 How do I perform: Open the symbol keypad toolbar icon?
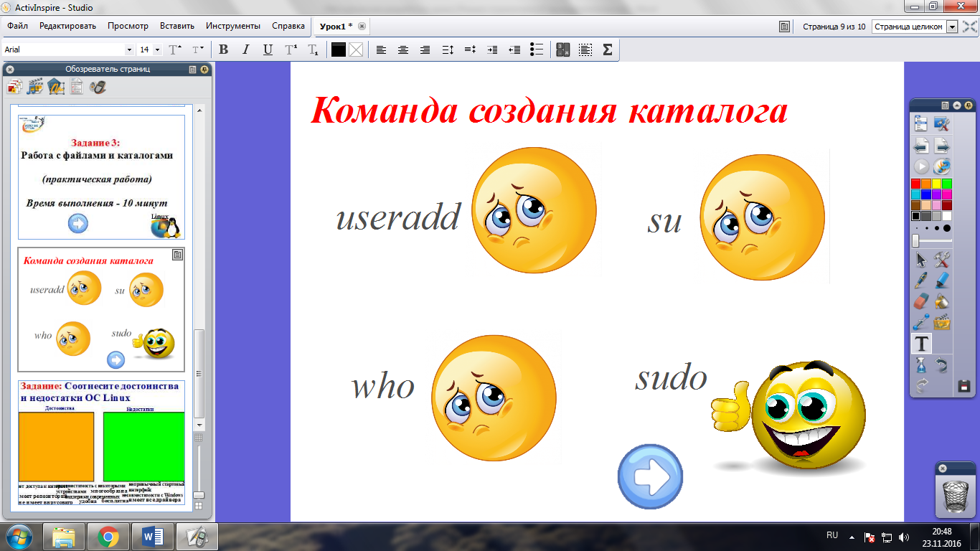(x=563, y=50)
